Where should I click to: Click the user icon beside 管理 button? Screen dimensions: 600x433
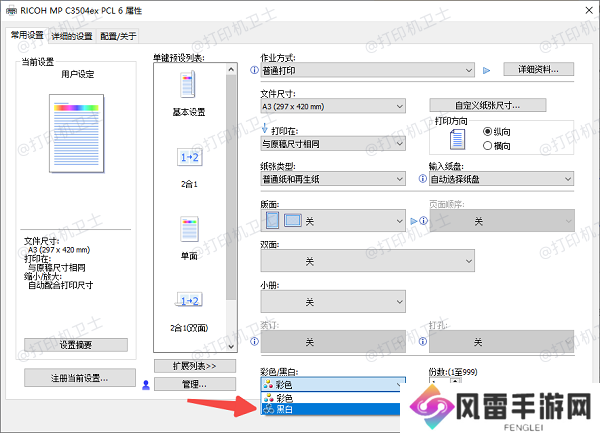point(146,385)
